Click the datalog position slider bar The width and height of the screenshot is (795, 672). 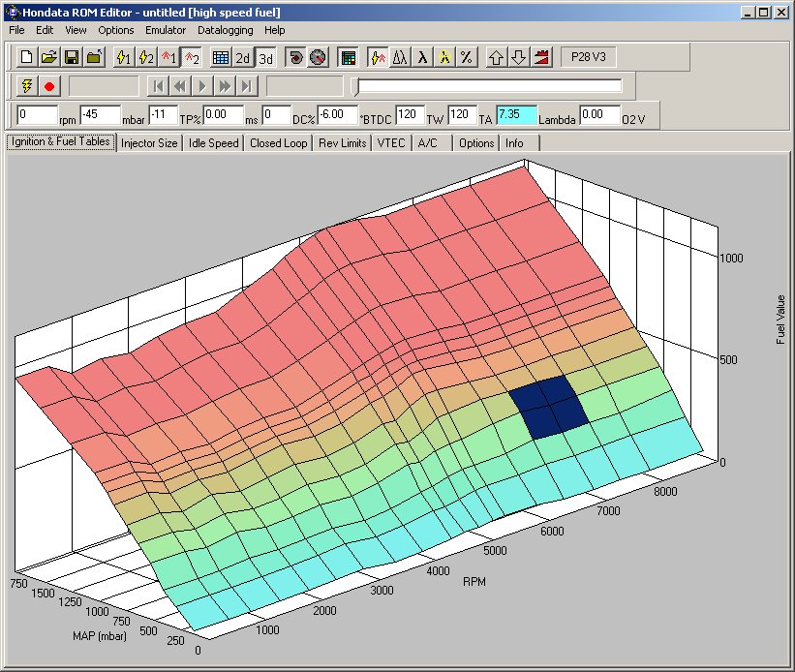488,86
